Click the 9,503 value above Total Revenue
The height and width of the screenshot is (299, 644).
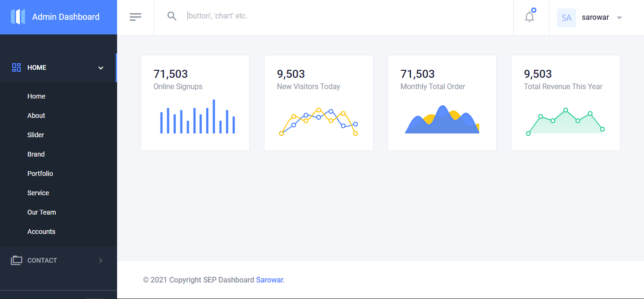(x=538, y=74)
